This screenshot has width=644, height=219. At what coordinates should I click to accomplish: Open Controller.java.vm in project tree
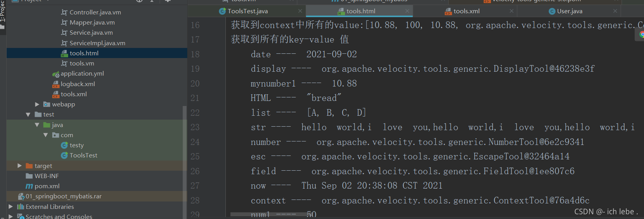(x=95, y=12)
